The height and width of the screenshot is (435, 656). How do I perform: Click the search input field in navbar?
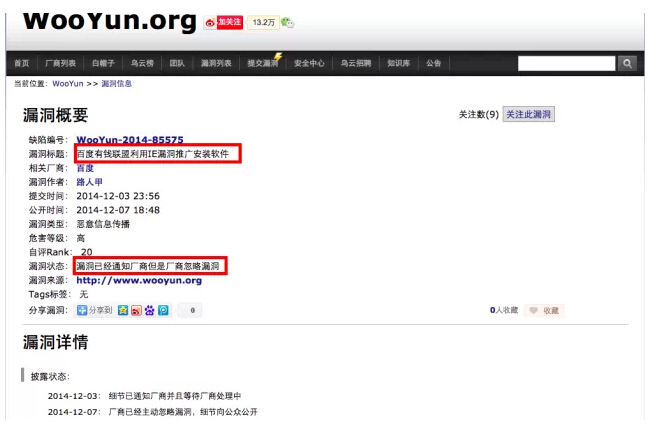pos(566,64)
